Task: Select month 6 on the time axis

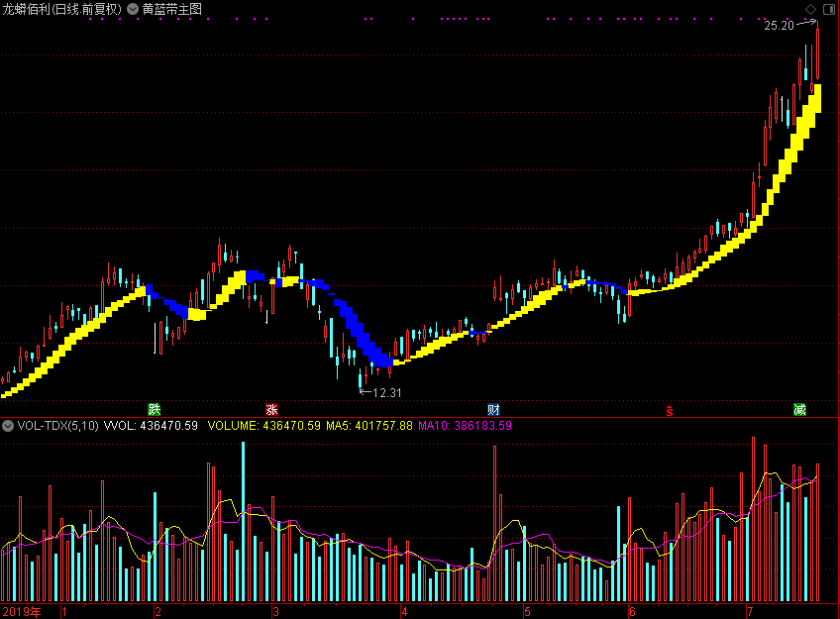Action: point(632,611)
